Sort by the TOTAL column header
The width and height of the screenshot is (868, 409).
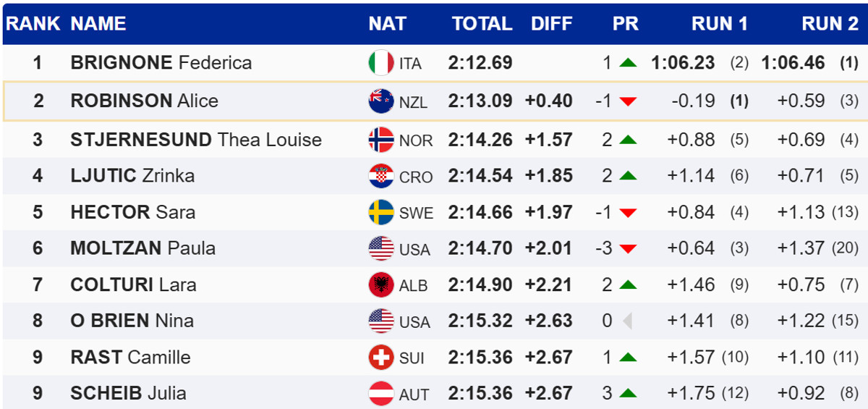tap(482, 24)
